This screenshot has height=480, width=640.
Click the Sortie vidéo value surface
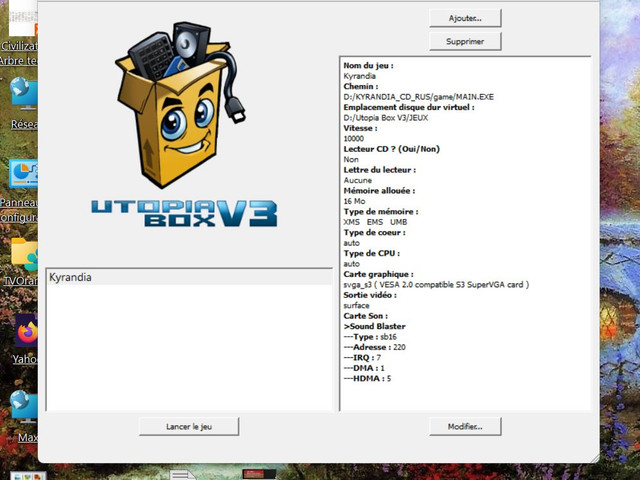click(356, 306)
